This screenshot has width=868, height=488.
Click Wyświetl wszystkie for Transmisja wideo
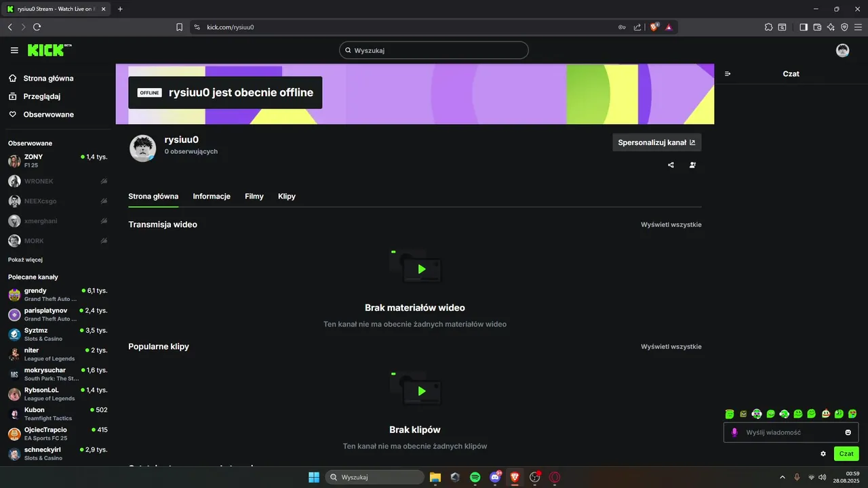point(671,224)
